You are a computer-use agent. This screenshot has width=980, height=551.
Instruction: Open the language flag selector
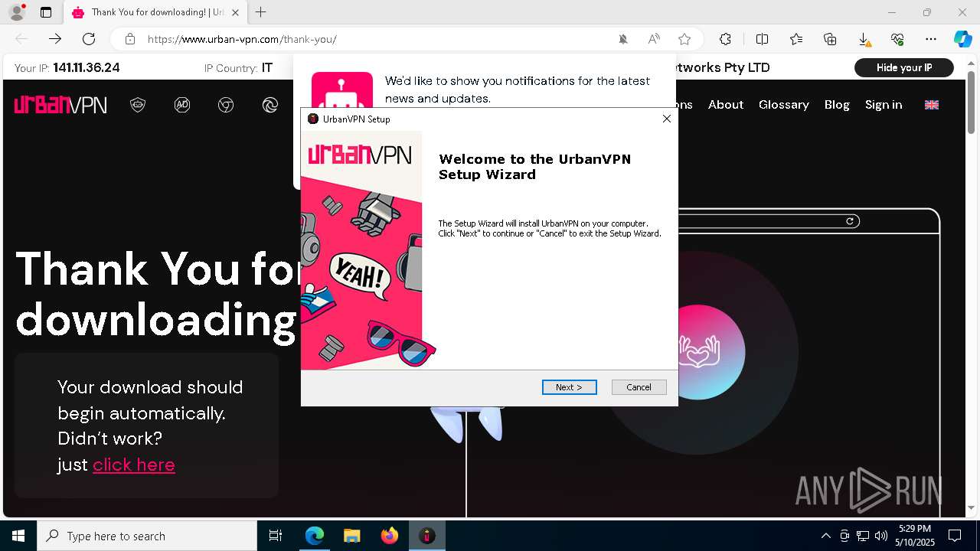[x=932, y=105]
